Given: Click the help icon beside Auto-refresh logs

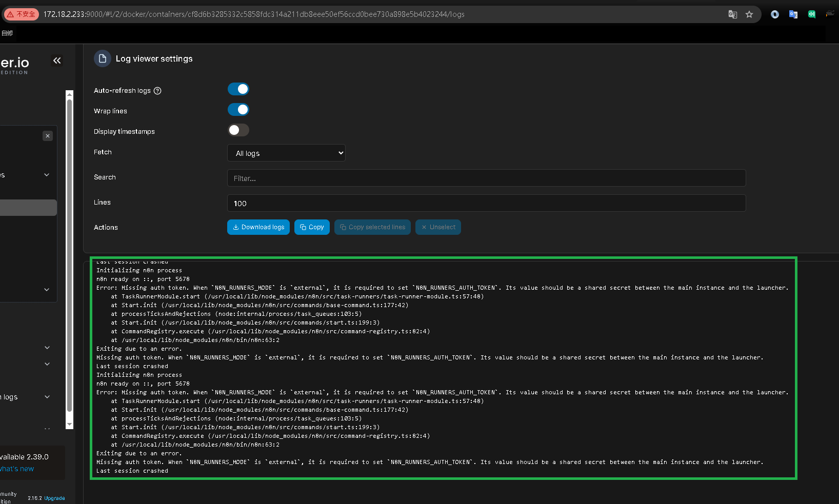Looking at the screenshot, I should coord(157,91).
